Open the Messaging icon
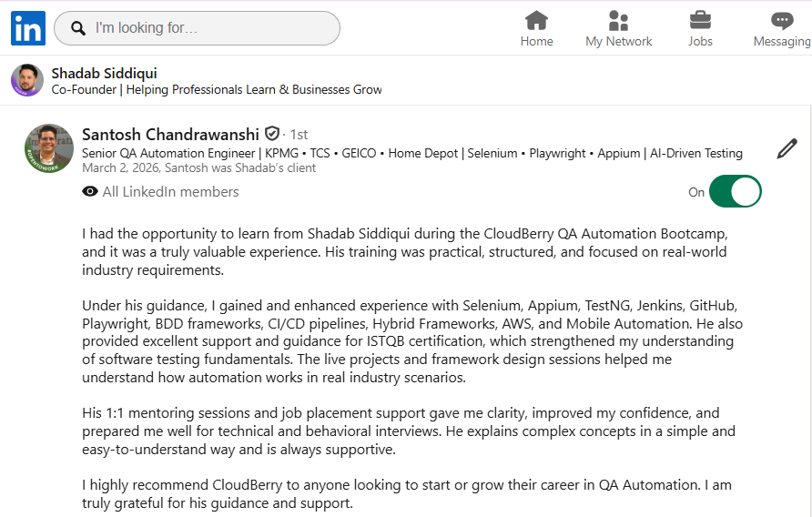812x517 pixels. click(782, 20)
